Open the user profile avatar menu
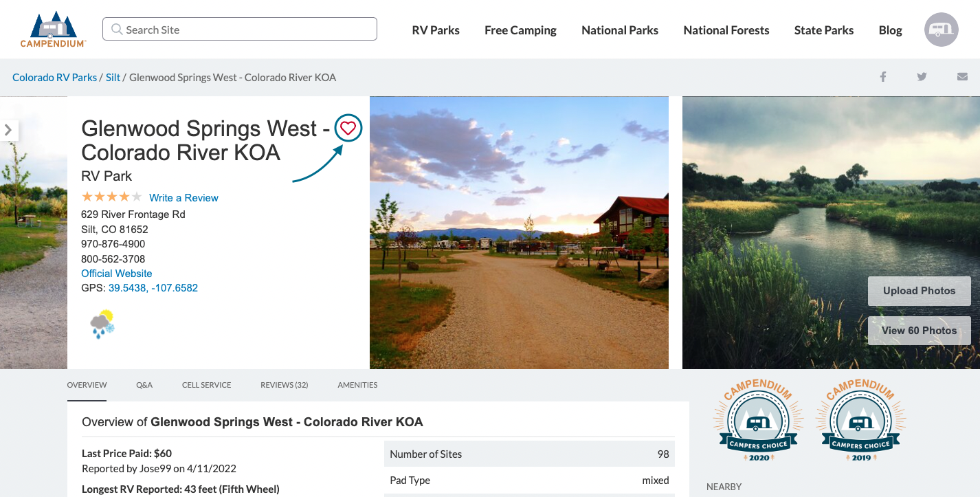Screen dimensions: 980x497 (941, 30)
